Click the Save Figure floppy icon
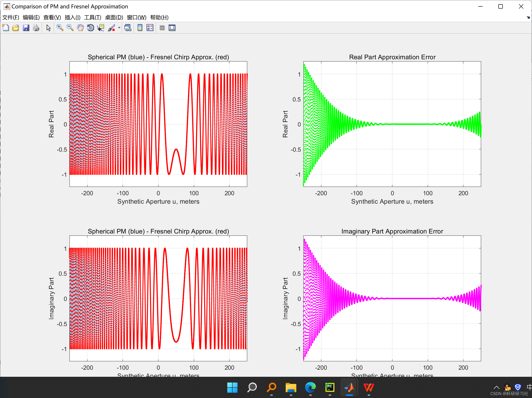The height and width of the screenshot is (398, 532). pos(26,28)
